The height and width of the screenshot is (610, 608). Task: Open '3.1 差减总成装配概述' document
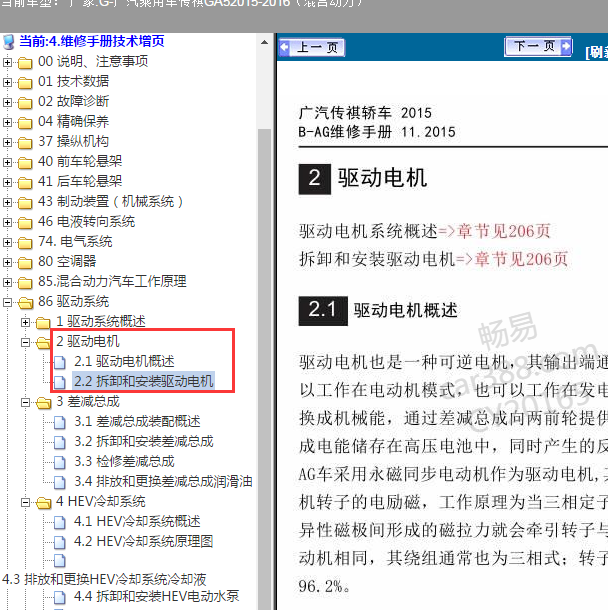[137, 421]
